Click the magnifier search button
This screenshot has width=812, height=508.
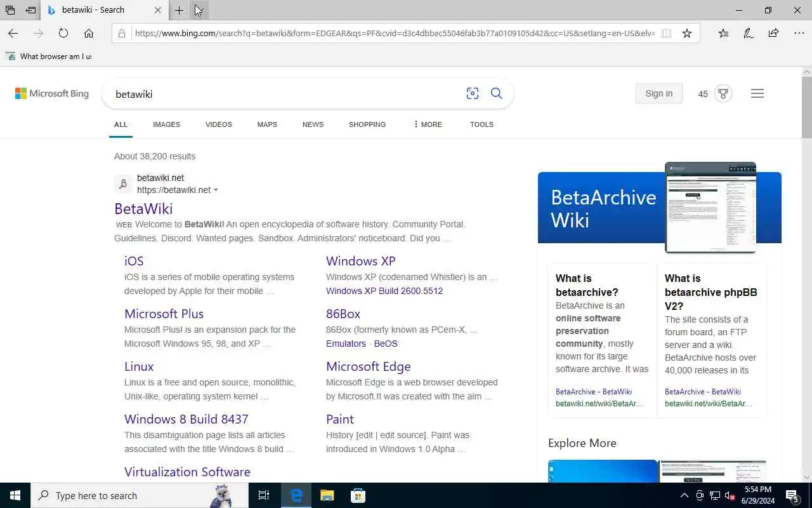coord(497,94)
